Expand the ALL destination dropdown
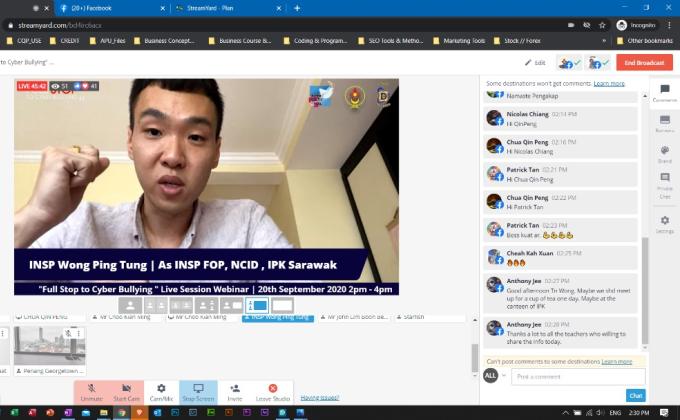Image resolution: width=680 pixels, height=420 pixels. click(491, 375)
